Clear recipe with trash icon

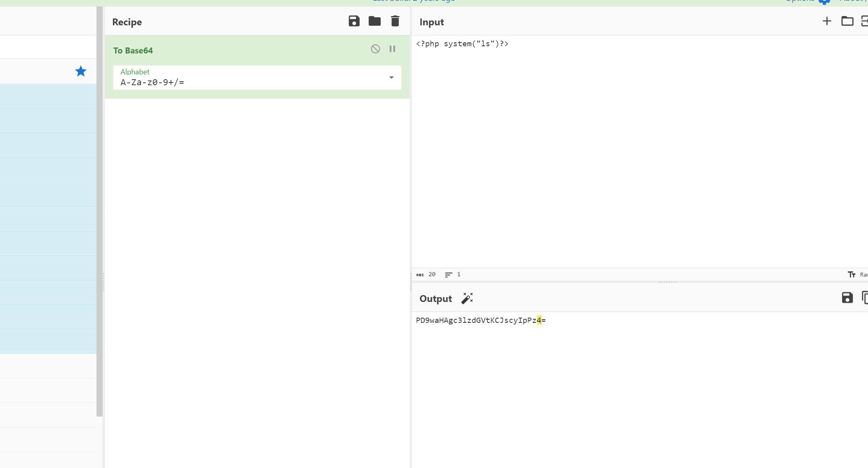(395, 21)
